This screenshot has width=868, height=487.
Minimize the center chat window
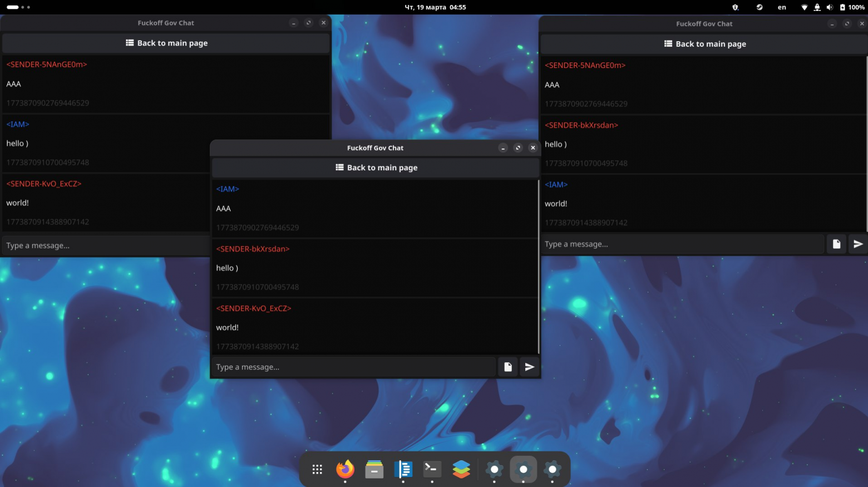click(x=503, y=147)
